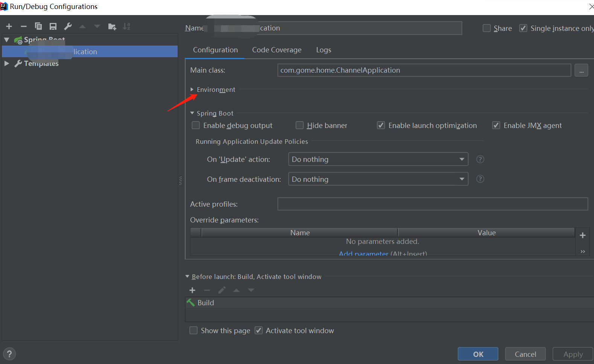Collapse the Spring Boot settings section
This screenshot has height=364, width=594.
click(x=192, y=113)
